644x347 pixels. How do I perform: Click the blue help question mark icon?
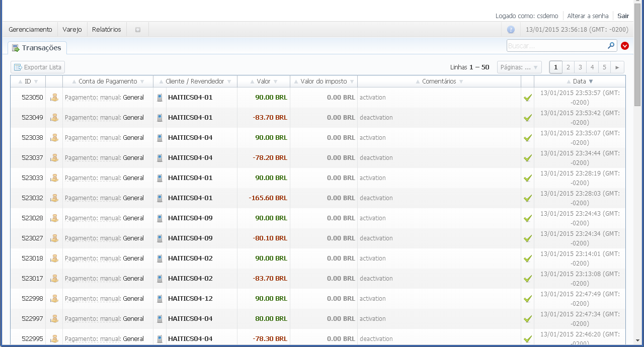pos(511,30)
